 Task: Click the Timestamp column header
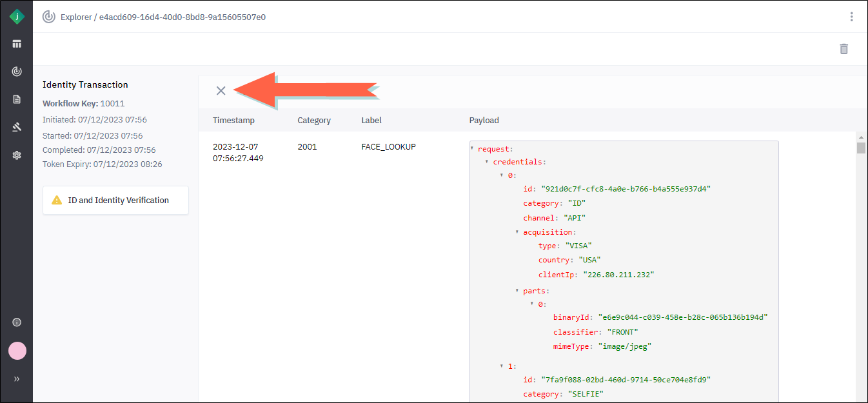tap(233, 121)
